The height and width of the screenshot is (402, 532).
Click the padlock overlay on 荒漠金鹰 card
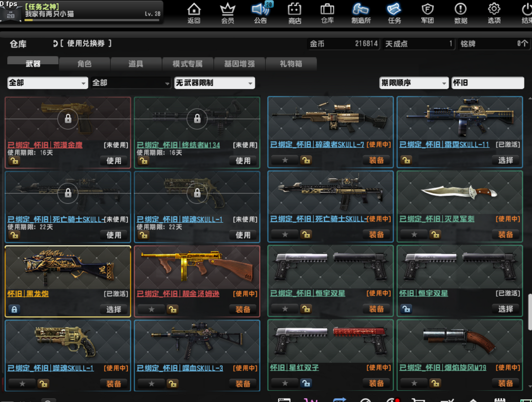coord(68,119)
